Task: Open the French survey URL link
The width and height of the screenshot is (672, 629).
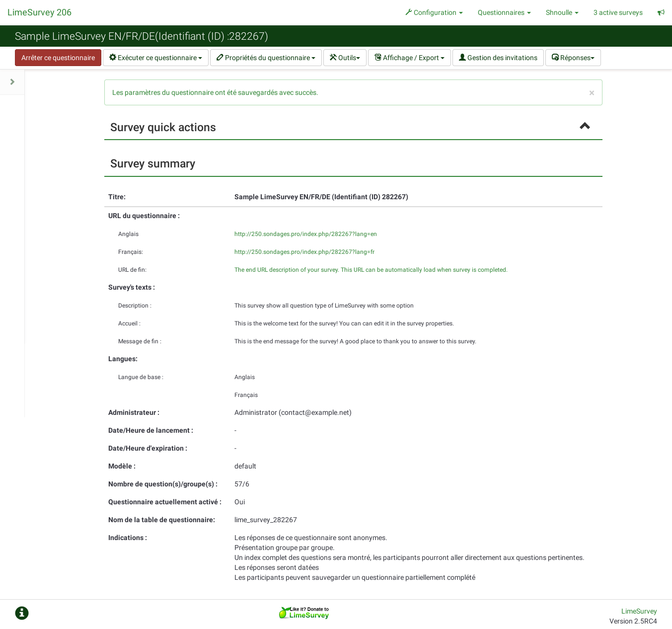Action: 304,252
